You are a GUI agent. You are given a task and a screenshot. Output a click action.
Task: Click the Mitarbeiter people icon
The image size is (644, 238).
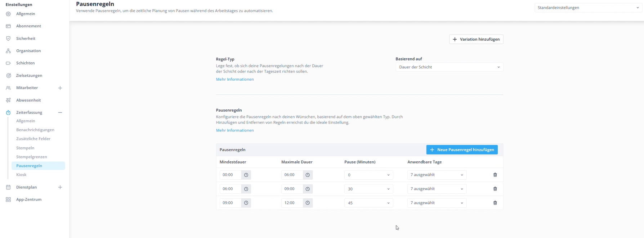(x=8, y=88)
